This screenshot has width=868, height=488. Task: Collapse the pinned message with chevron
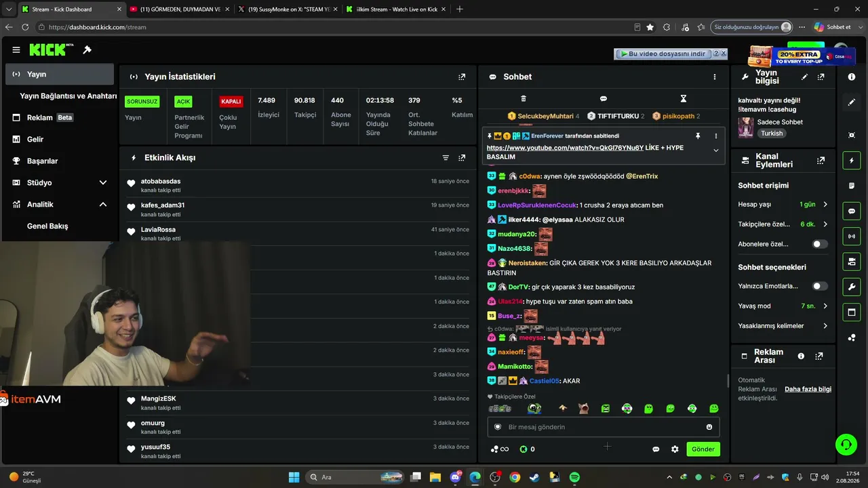(715, 150)
